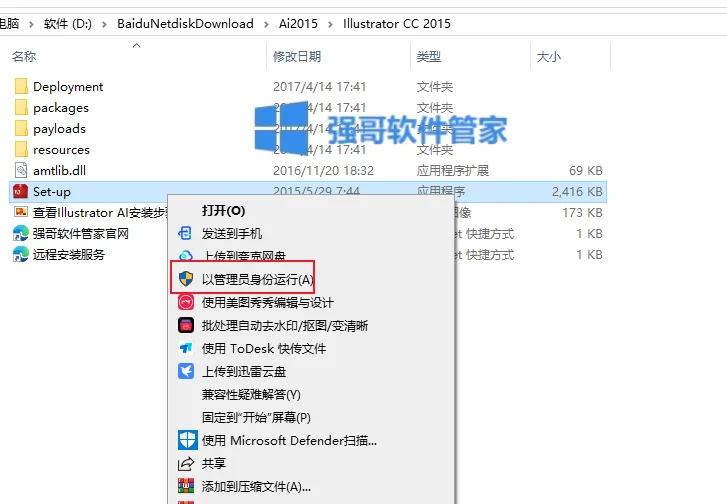
Task: Click the 173 KB size cell
Action: 582,213
